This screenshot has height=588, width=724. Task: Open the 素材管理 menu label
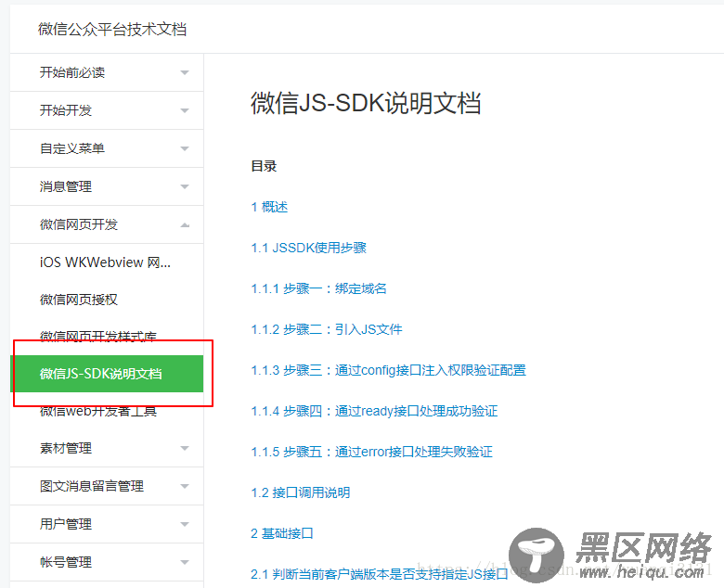click(x=66, y=448)
